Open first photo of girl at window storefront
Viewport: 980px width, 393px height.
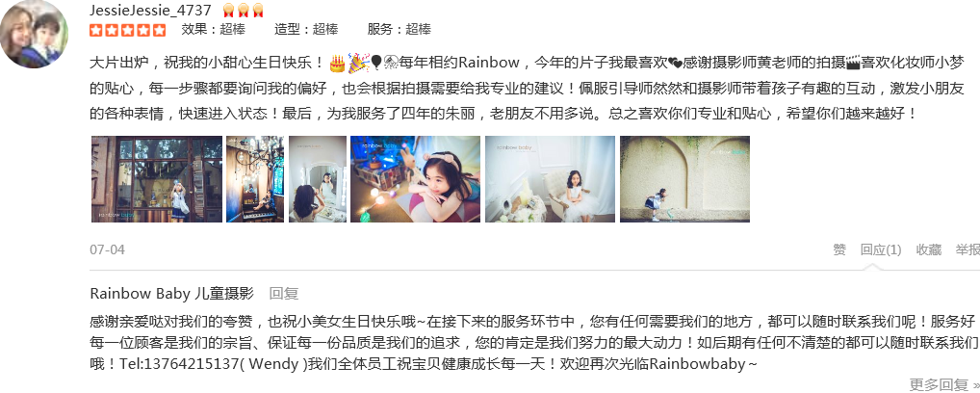pyautogui.click(x=156, y=179)
